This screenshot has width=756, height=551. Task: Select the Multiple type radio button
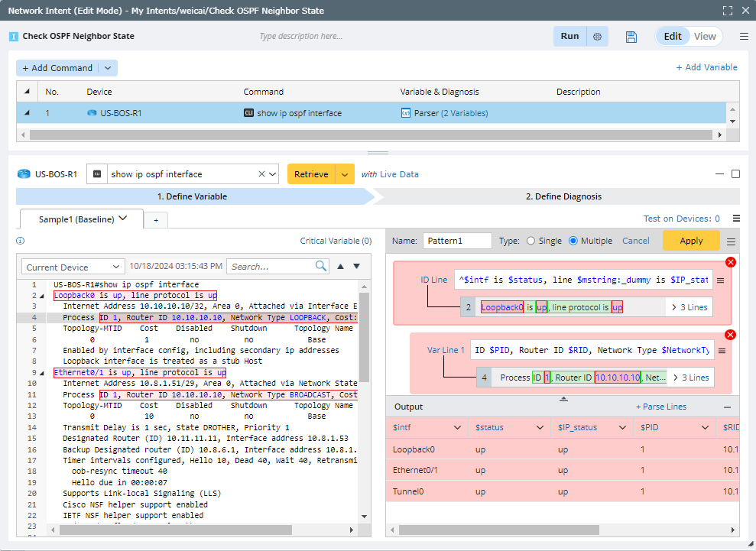(573, 241)
